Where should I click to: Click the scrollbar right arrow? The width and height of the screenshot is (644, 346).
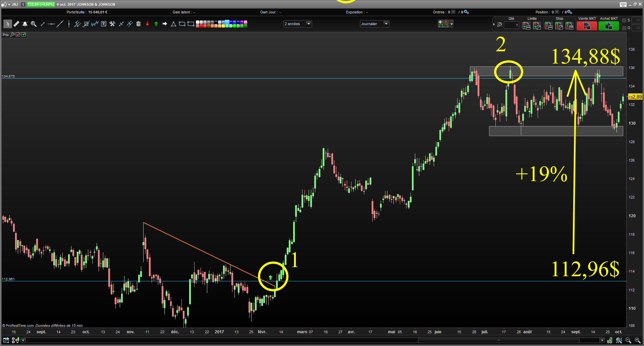point(602,340)
